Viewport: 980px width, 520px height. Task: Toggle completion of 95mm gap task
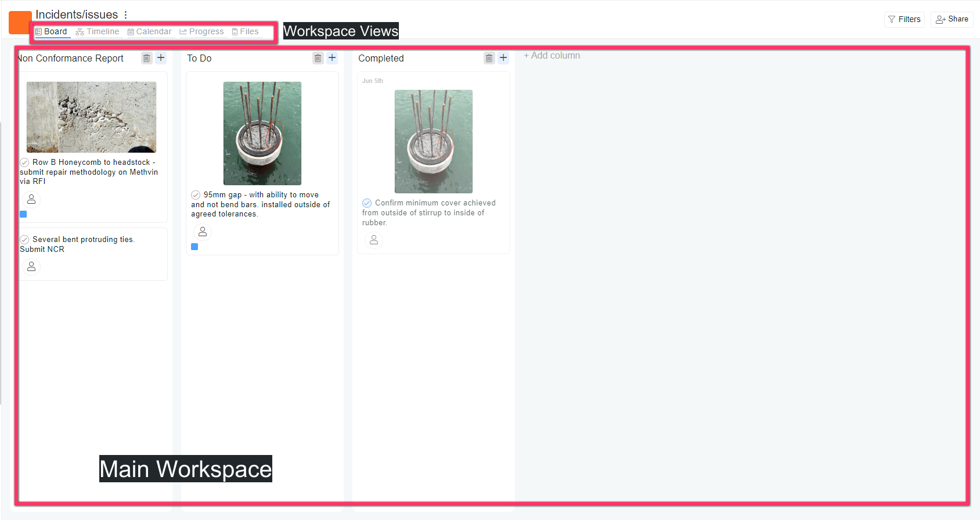[196, 195]
